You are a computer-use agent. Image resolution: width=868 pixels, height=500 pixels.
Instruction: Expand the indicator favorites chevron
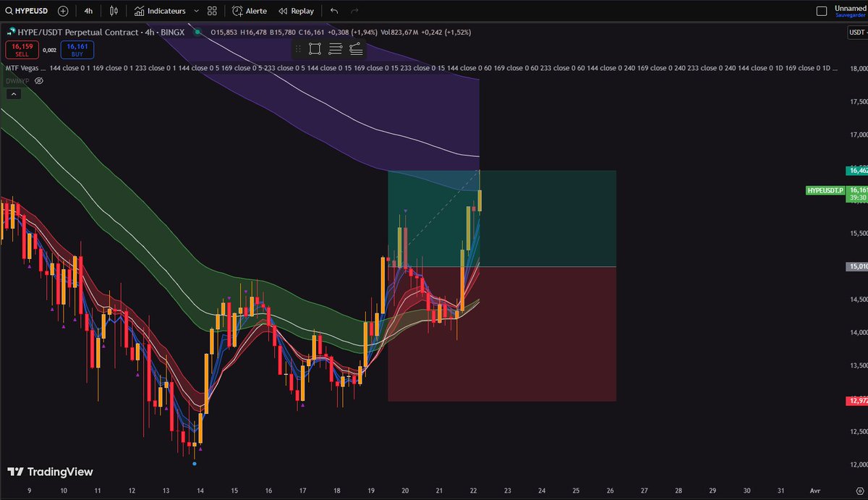196,12
